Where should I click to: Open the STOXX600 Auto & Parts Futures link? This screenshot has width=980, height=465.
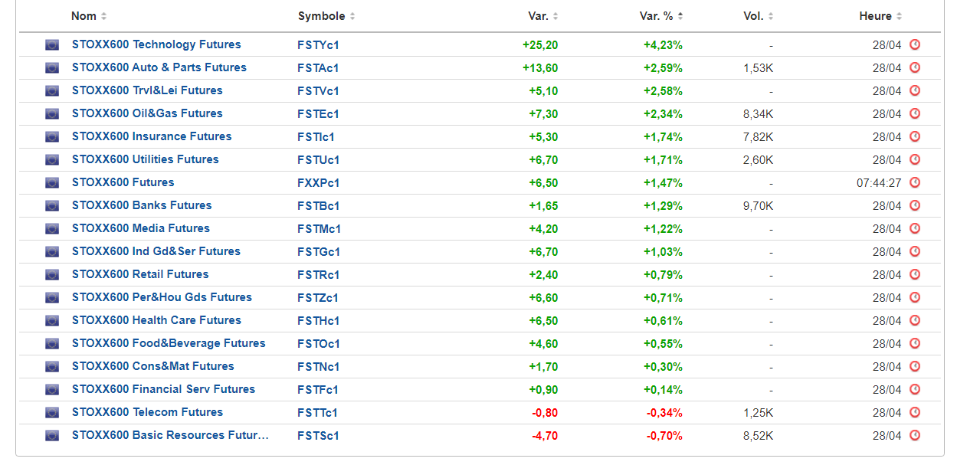pyautogui.click(x=159, y=67)
